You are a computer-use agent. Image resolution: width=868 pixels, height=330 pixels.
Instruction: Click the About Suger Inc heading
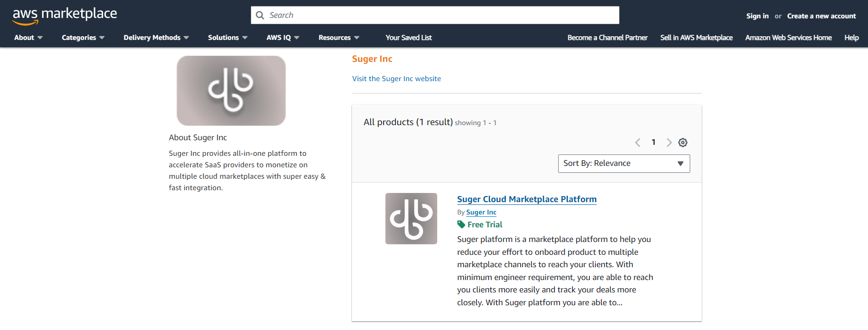pos(198,137)
